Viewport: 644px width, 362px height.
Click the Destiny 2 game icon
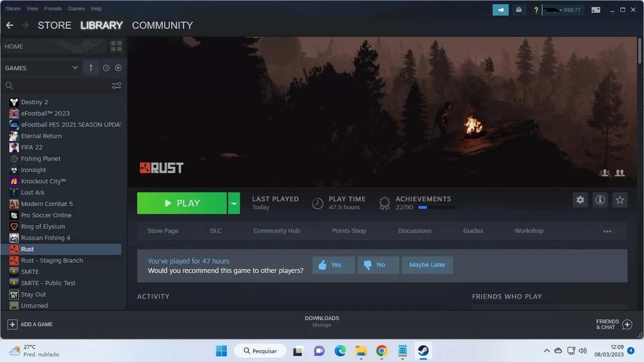tap(14, 102)
